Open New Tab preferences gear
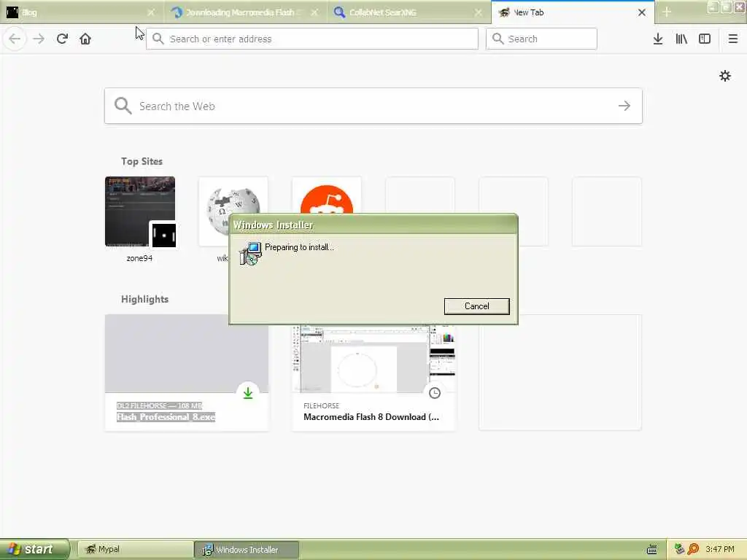The image size is (747, 560). [724, 76]
